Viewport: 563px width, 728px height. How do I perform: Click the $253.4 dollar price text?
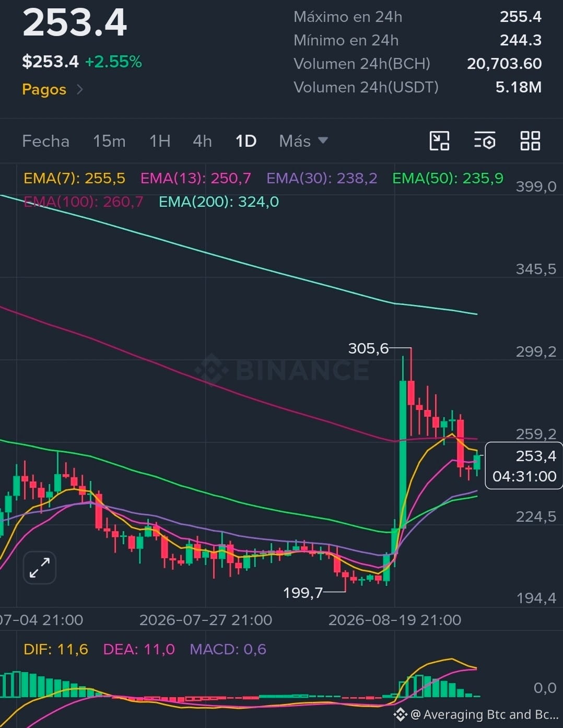click(50, 62)
